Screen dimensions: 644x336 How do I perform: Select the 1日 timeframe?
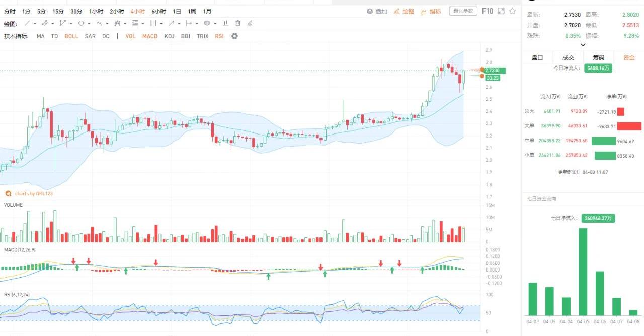177,11
